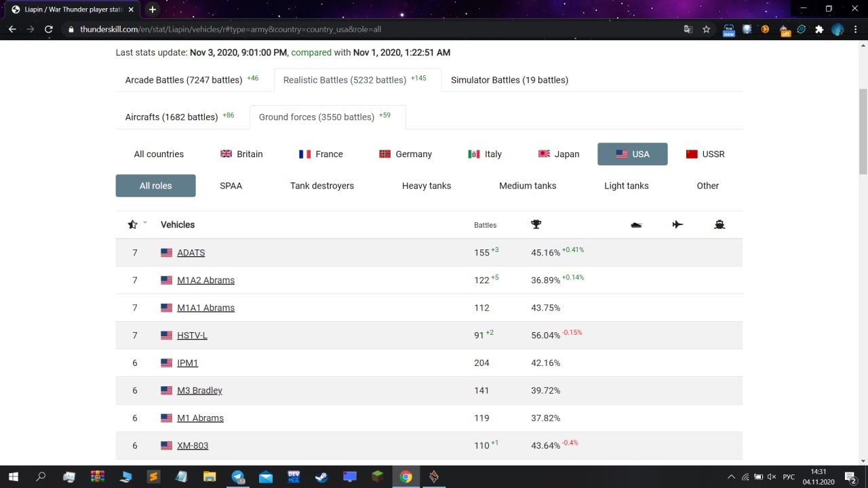
Task: Filter by Medium tanks role
Action: [528, 186]
